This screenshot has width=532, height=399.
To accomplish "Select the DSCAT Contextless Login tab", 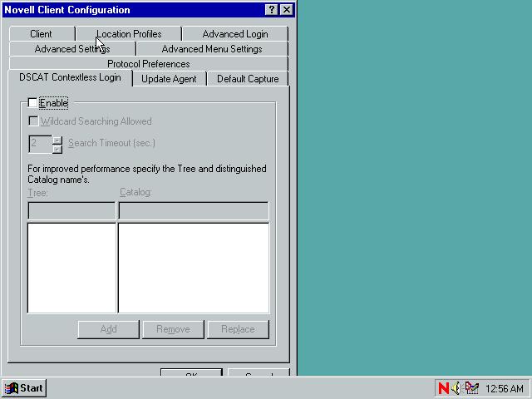I will [70, 77].
